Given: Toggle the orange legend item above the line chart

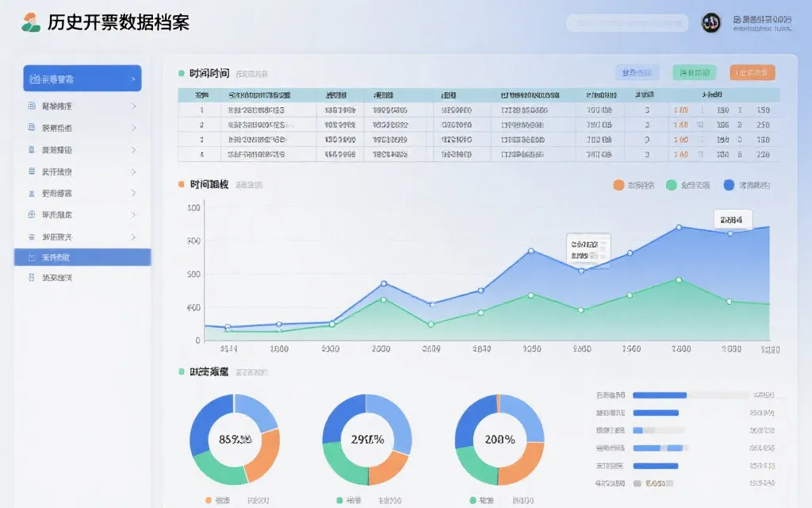Looking at the screenshot, I should [x=620, y=183].
